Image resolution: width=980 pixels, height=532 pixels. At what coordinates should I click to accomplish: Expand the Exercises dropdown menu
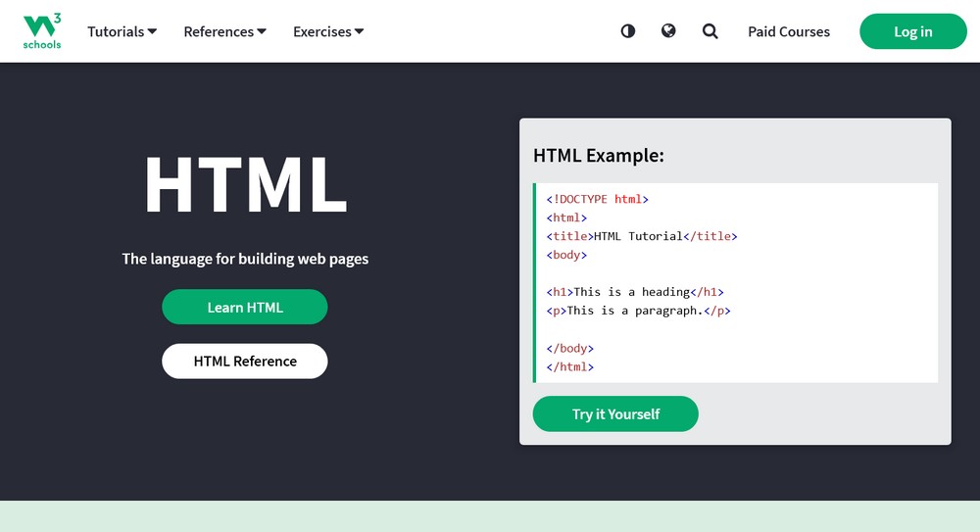[328, 31]
